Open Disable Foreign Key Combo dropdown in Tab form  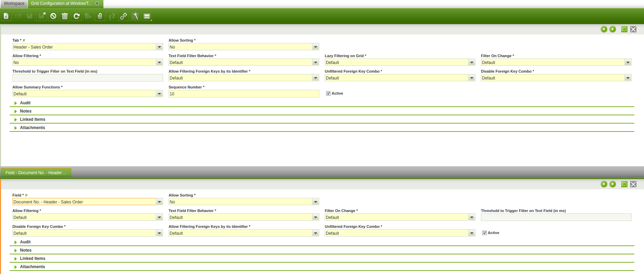pos(628,78)
